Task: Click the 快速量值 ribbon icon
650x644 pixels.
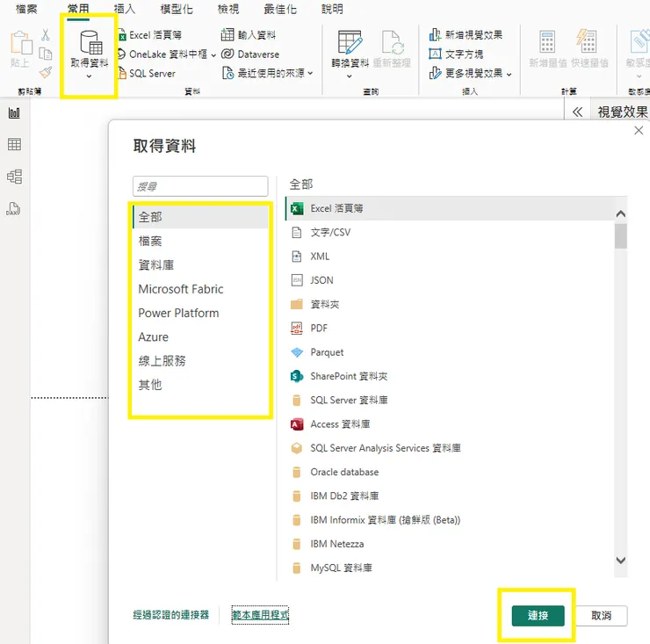Action: pos(588,42)
